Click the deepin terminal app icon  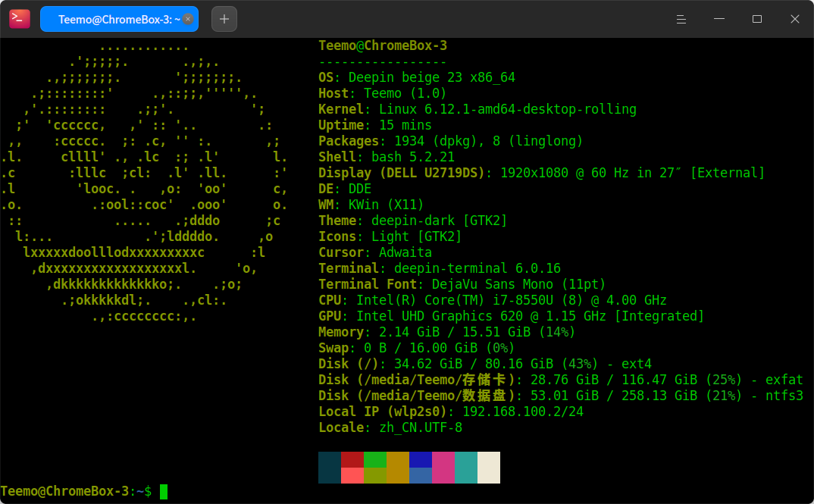pos(20,19)
